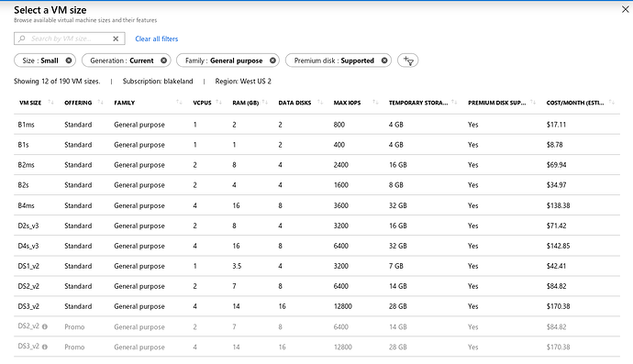Viewport: 633px width, 364px height.
Task: Select the B1ms VM size row
Action: pos(316,125)
